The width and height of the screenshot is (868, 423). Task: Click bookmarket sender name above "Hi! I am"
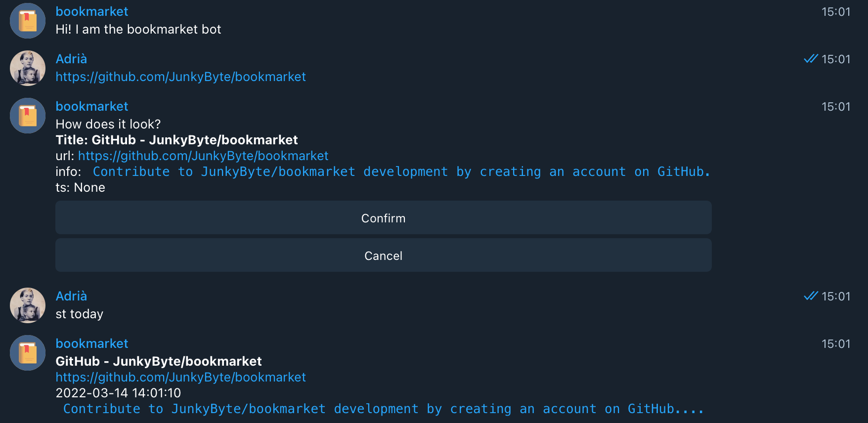[92, 12]
